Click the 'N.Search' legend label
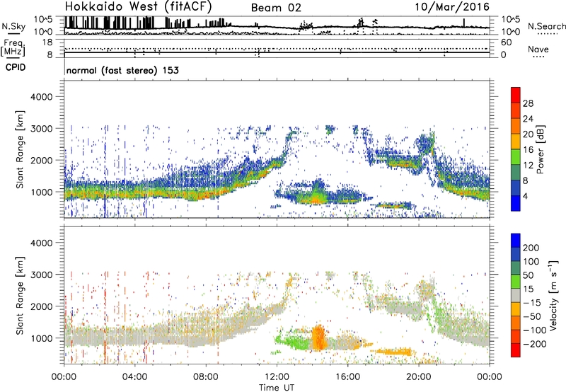566x392 pixels. click(x=546, y=26)
